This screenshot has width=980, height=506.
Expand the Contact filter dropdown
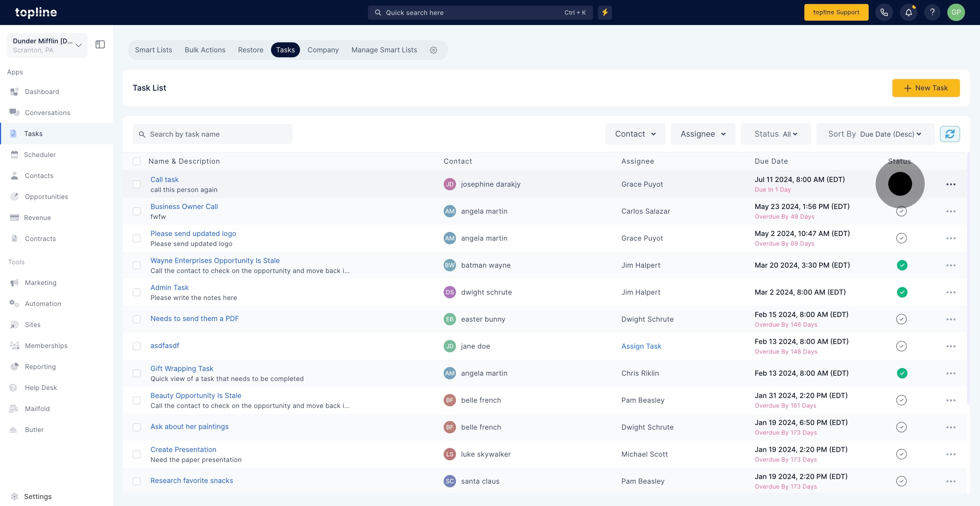(635, 134)
